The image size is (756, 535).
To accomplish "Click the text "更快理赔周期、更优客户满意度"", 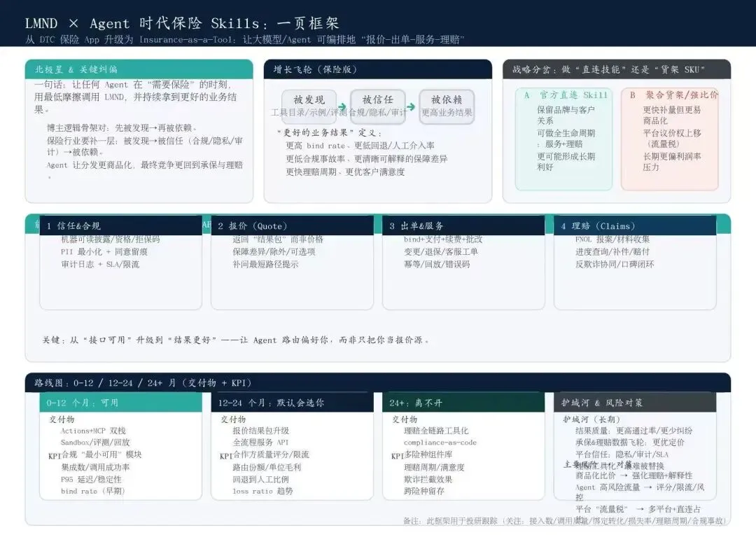I will (345, 172).
